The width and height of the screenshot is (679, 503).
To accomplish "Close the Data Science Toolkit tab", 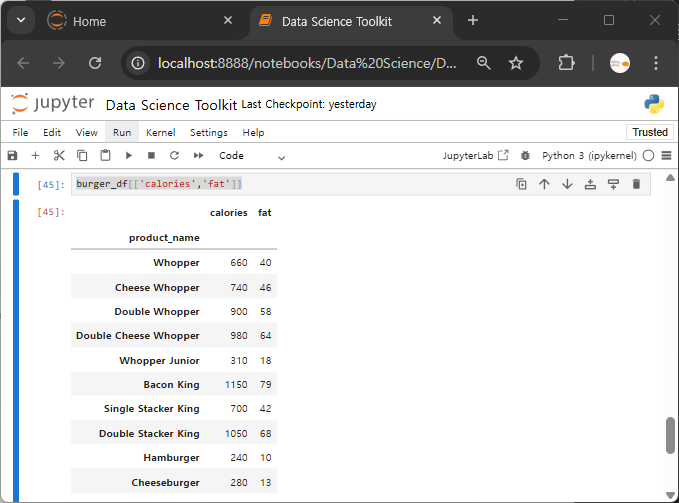I will coord(437,20).
